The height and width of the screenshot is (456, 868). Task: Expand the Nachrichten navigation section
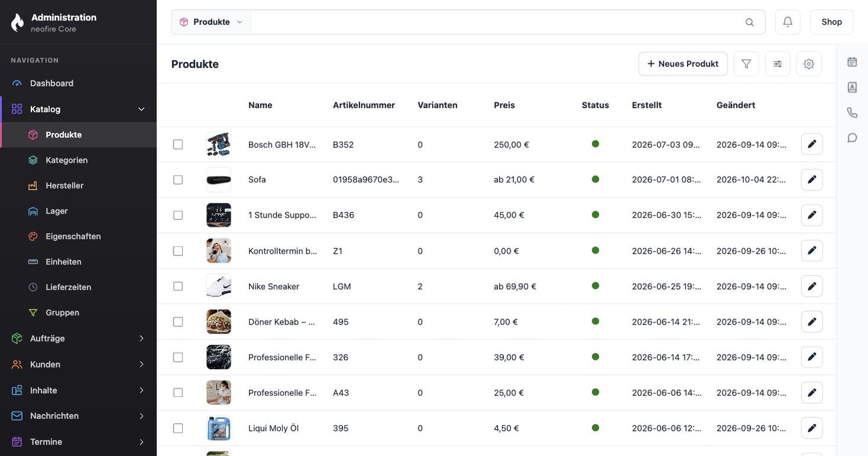(x=78, y=416)
